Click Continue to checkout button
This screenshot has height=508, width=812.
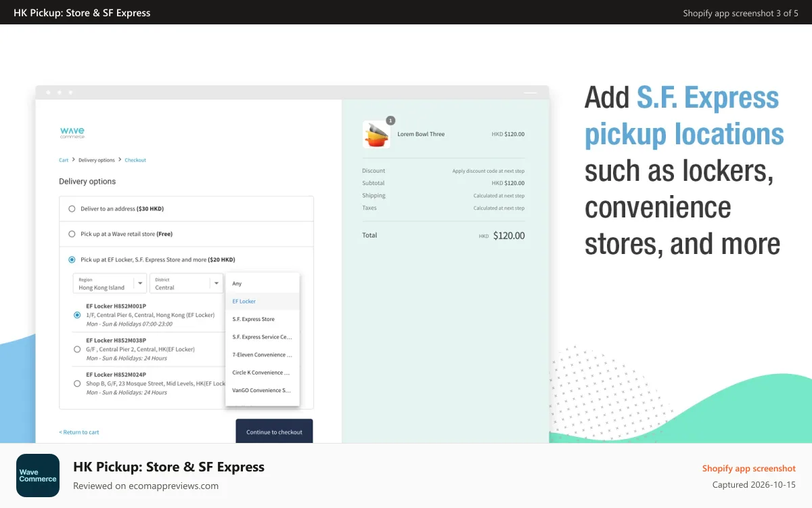(x=274, y=431)
